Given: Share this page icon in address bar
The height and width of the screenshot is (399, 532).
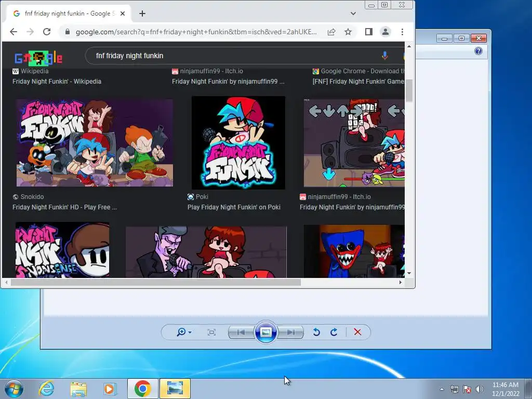Looking at the screenshot, I should 331,32.
